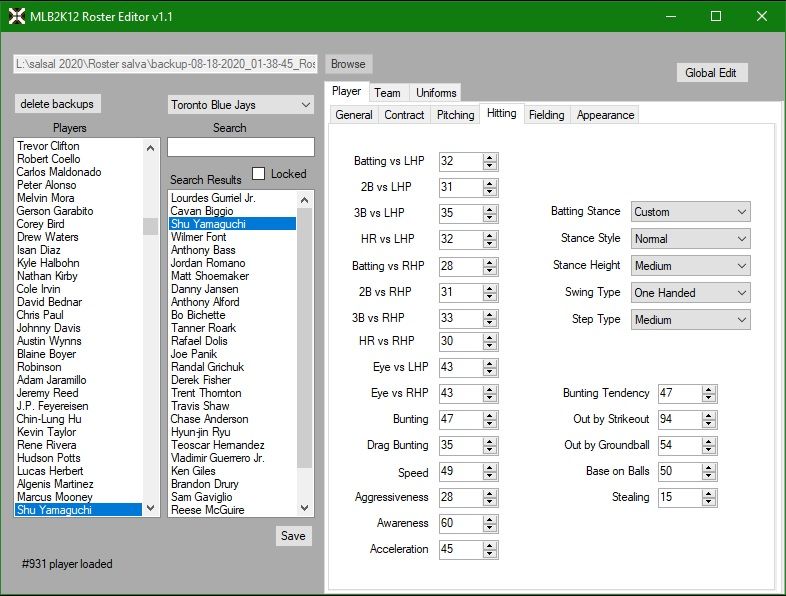Open the Toronto Blue Jays team dropdown
The width and height of the screenshot is (786, 596).
point(241,105)
